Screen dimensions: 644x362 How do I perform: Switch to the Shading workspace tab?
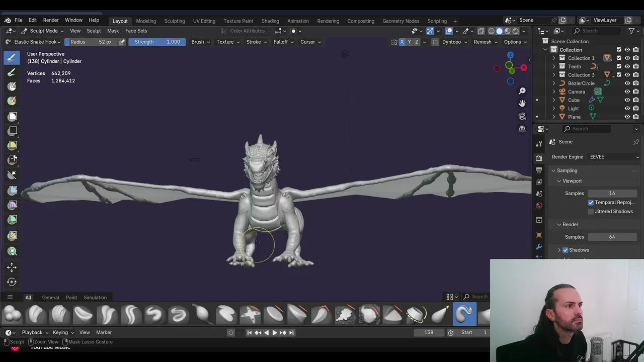pos(270,21)
